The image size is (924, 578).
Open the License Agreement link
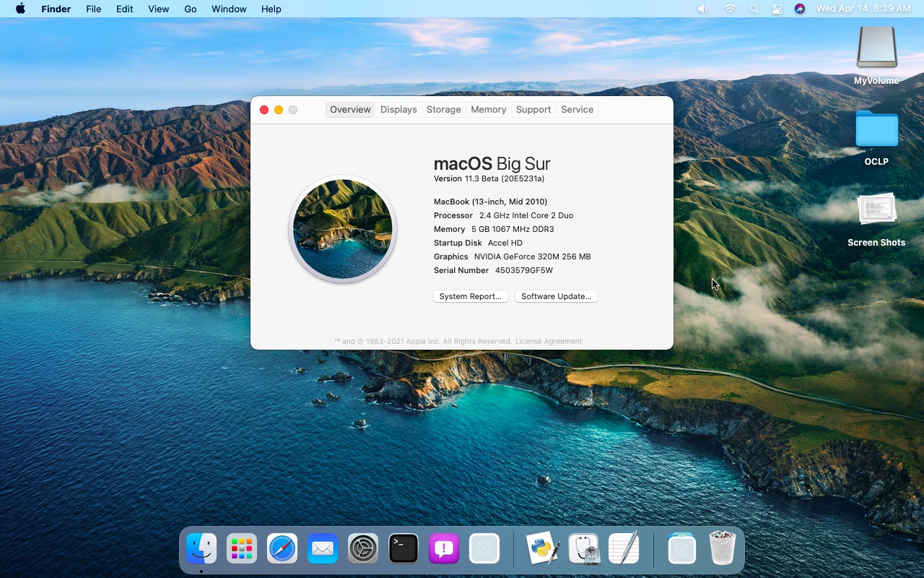click(549, 341)
